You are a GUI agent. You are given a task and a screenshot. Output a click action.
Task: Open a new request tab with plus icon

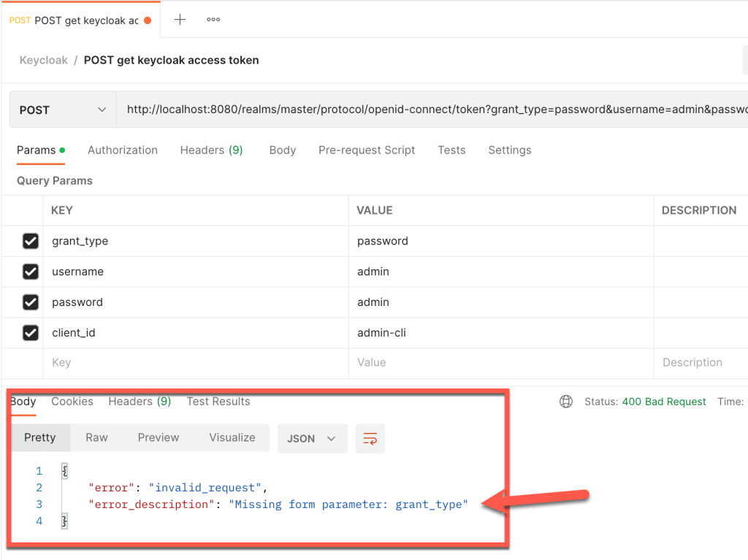tap(180, 20)
